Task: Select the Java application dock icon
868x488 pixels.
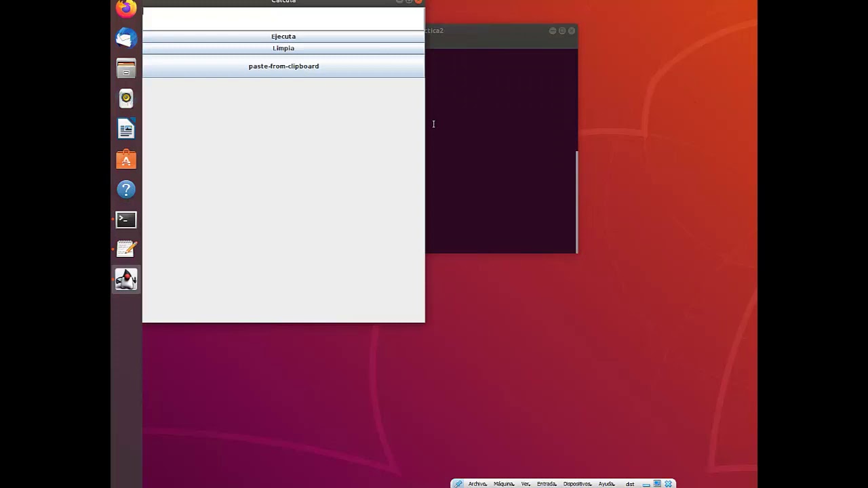Action: click(126, 279)
